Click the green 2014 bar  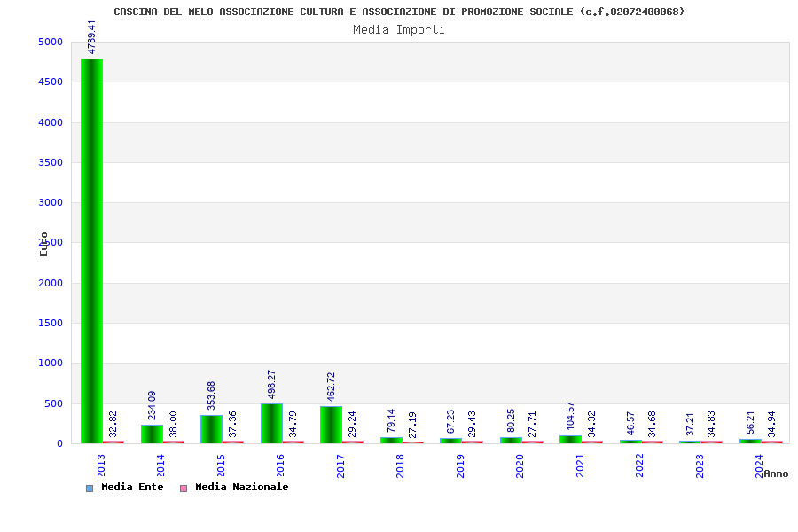tap(153, 434)
